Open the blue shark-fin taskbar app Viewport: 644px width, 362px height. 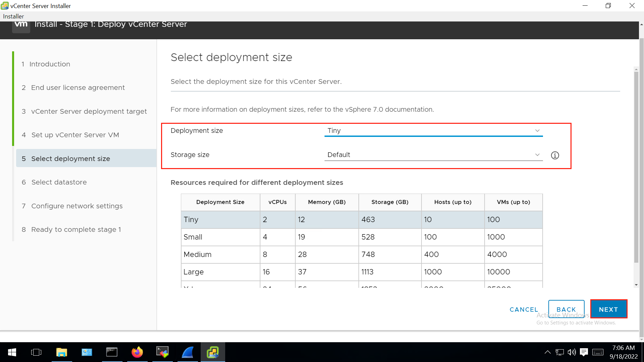click(x=188, y=352)
